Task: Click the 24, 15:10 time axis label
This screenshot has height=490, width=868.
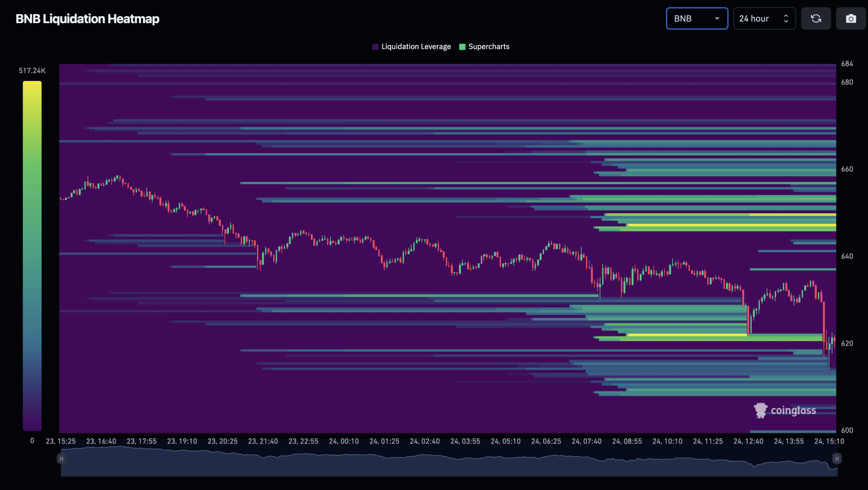Action: [x=829, y=441]
